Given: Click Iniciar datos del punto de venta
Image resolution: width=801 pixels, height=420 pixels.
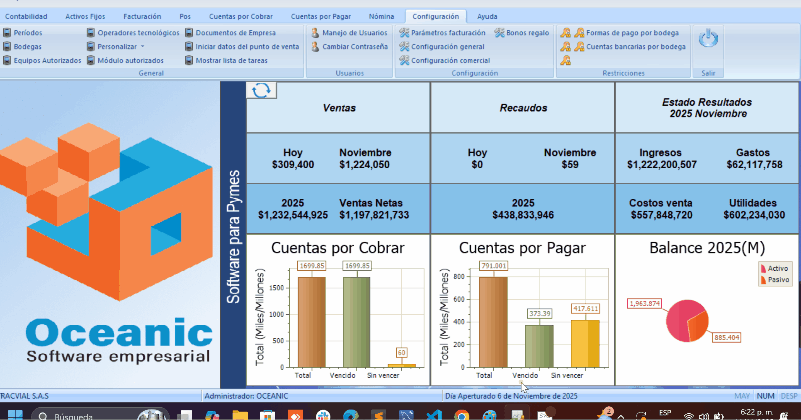Looking at the screenshot, I should pyautogui.click(x=246, y=46).
